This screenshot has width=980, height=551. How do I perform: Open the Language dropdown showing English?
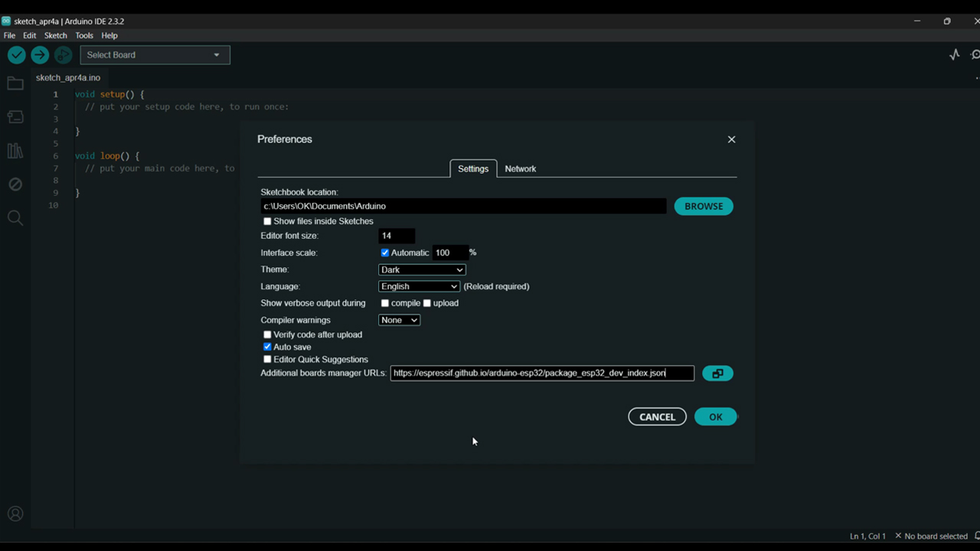[419, 286]
